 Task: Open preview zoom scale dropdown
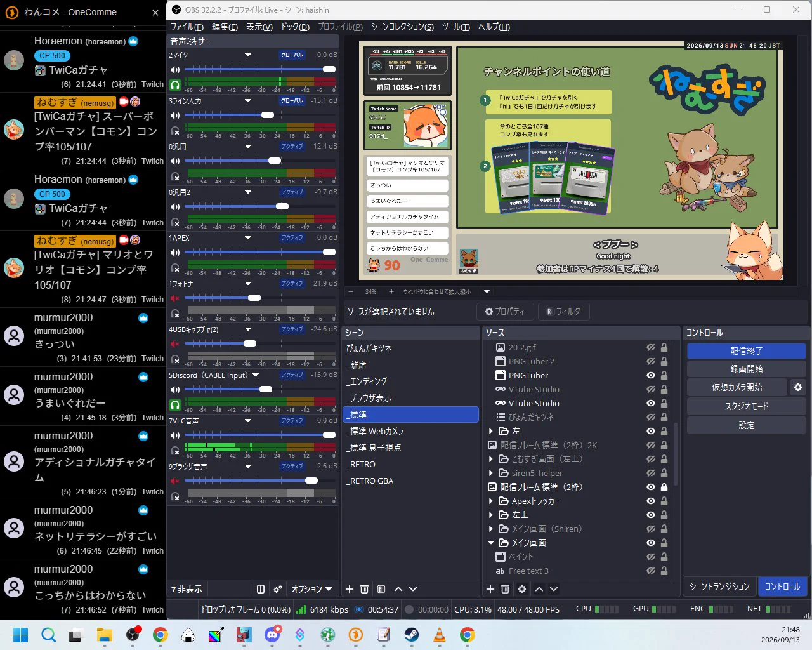487,292
